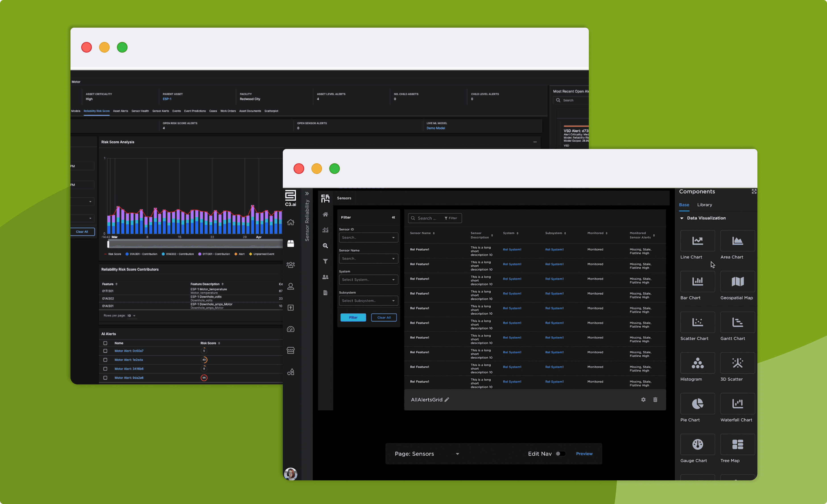Check the Motor Alert: 9da2a6 checkbox

(x=105, y=378)
